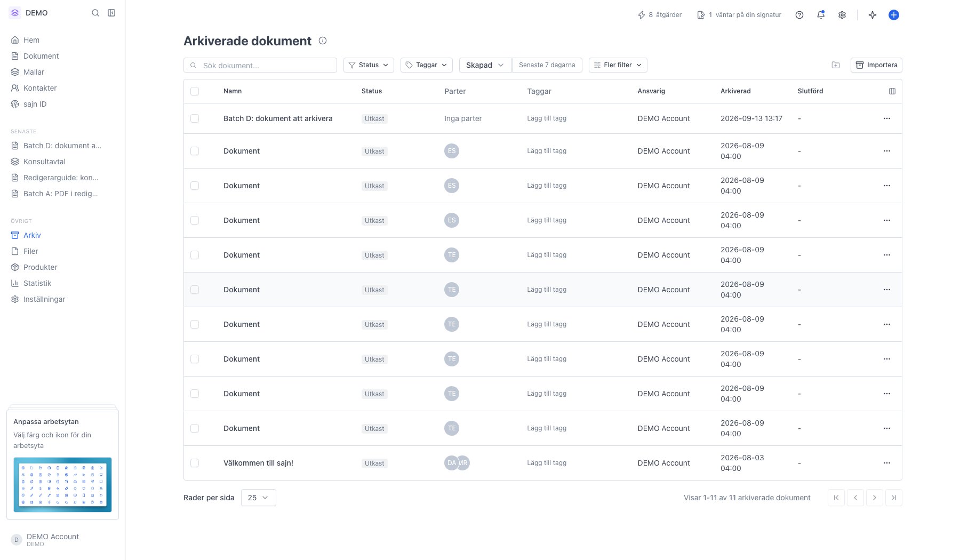
Task: Check the Batch D: dokument att arkivera row
Action: coord(195,118)
